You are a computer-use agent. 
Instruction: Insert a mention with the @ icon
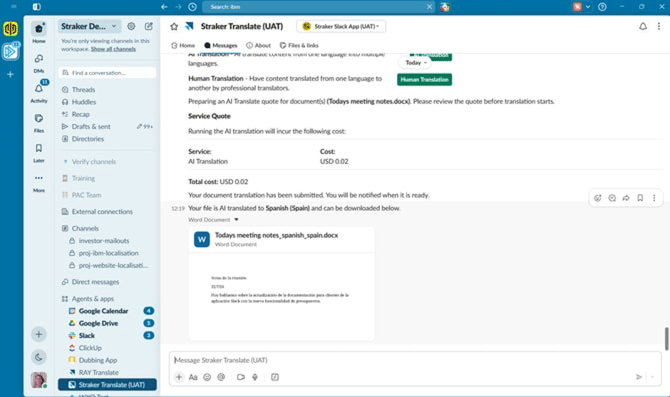pos(221,377)
